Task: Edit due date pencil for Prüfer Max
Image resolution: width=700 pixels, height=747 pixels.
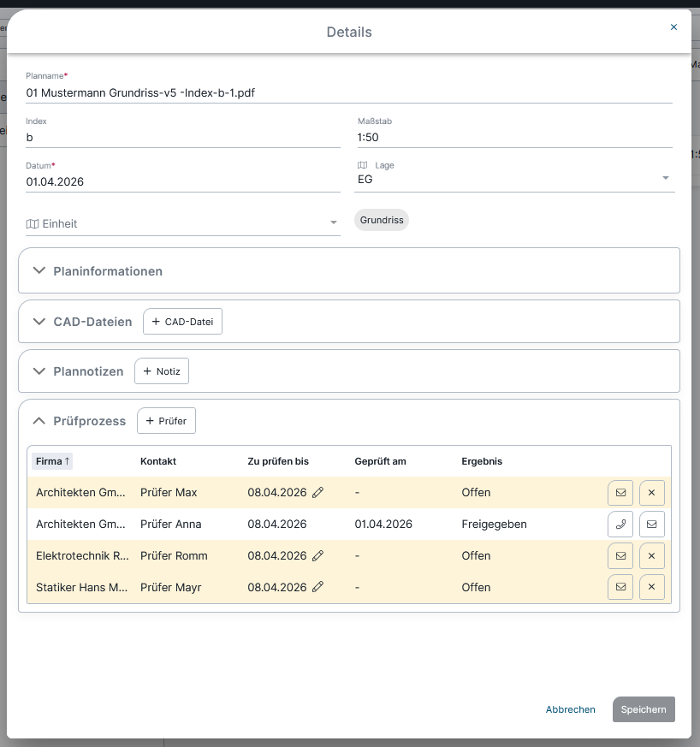Action: point(318,493)
